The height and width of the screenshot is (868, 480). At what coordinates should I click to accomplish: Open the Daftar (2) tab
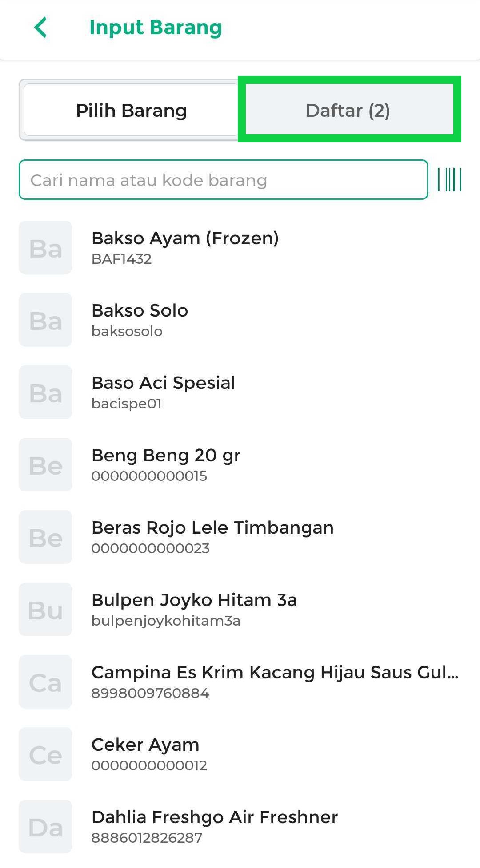point(348,110)
